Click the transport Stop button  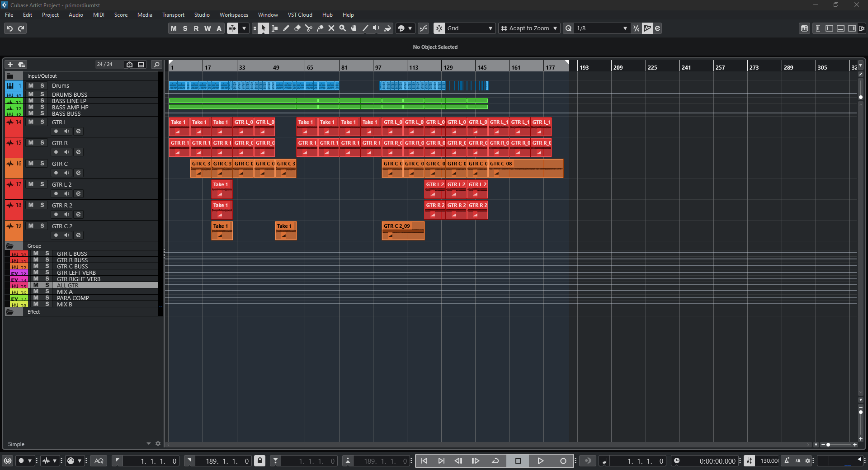point(518,461)
